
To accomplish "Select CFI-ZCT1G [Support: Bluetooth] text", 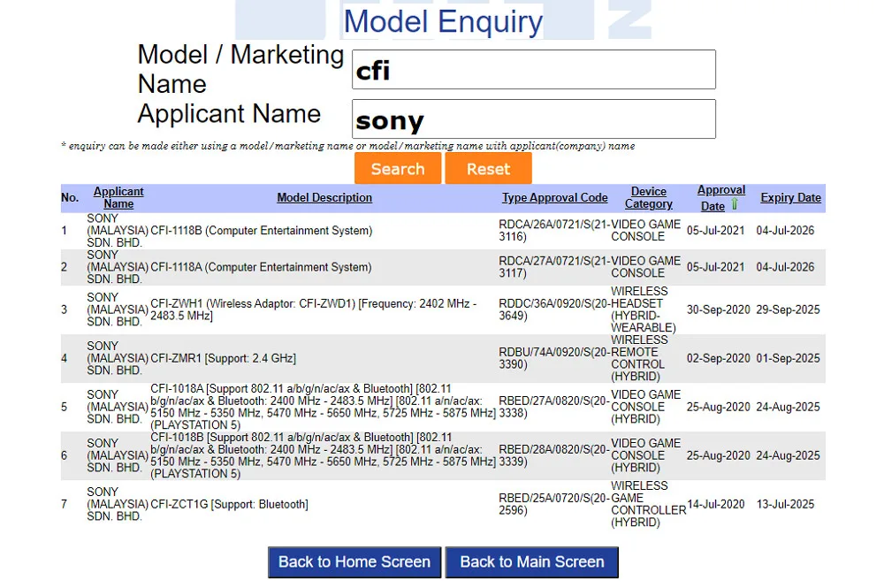I will coord(229,505).
